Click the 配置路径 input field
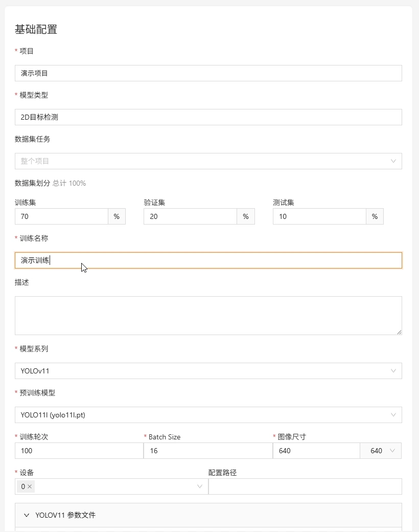The image size is (419, 532). [x=305, y=486]
